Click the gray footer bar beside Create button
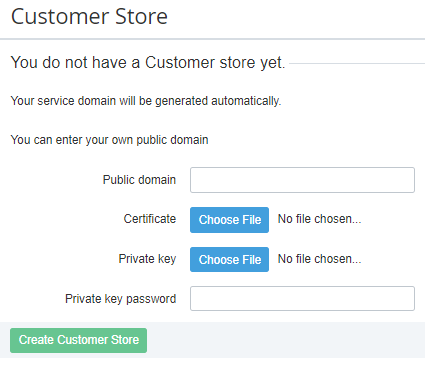Image resolution: width=425 pixels, height=365 pixels. 286,340
